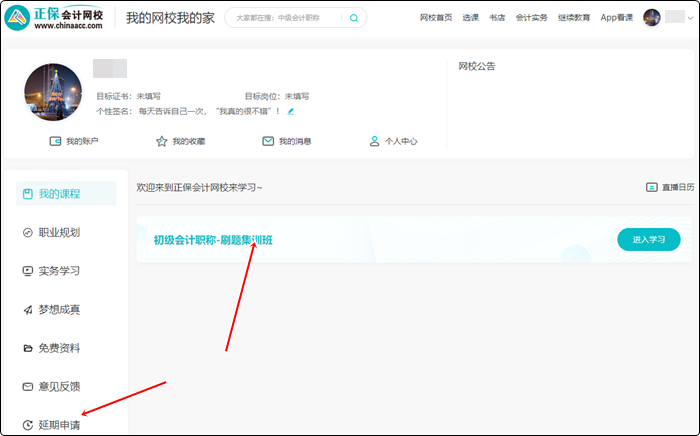Click the large profile avatar photo
This screenshot has height=436, width=700.
pos(53,92)
